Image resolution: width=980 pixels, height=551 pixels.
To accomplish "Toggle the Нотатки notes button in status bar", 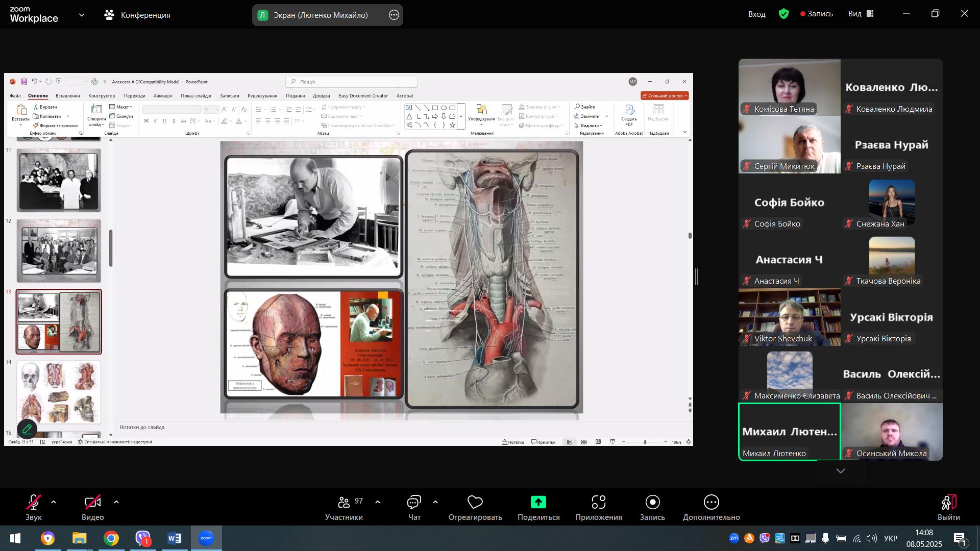I will pos(513,442).
